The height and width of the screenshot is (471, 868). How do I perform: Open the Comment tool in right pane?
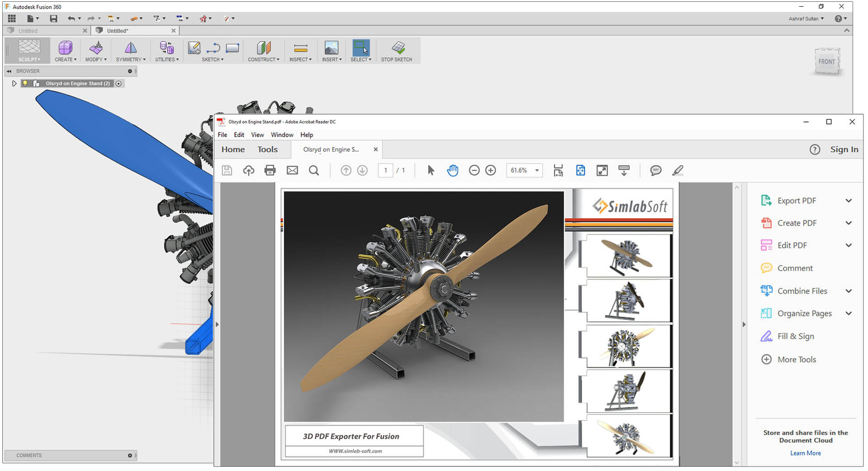[787, 268]
